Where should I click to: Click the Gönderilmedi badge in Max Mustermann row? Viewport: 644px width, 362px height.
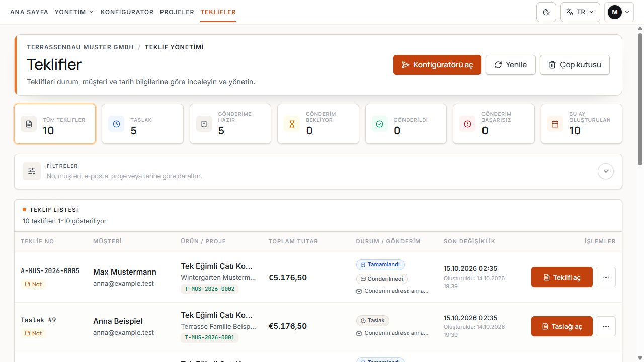tap(382, 279)
